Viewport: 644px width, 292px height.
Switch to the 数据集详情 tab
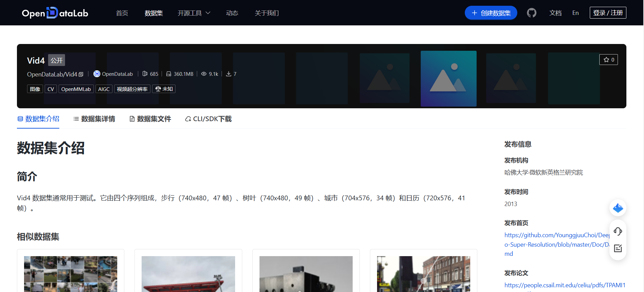(x=94, y=119)
